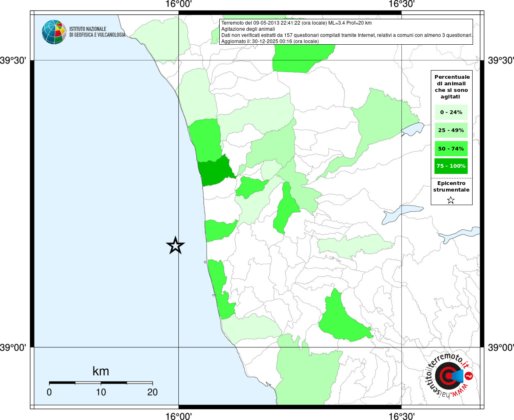
Task: Click the earthquake title line with ML=3.4
Action: (296, 23)
